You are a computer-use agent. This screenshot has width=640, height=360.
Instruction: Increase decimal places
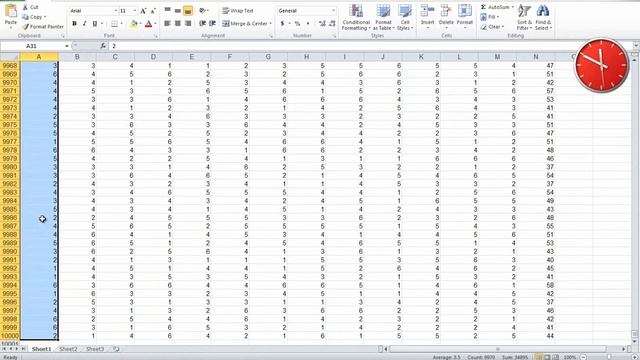(322, 24)
